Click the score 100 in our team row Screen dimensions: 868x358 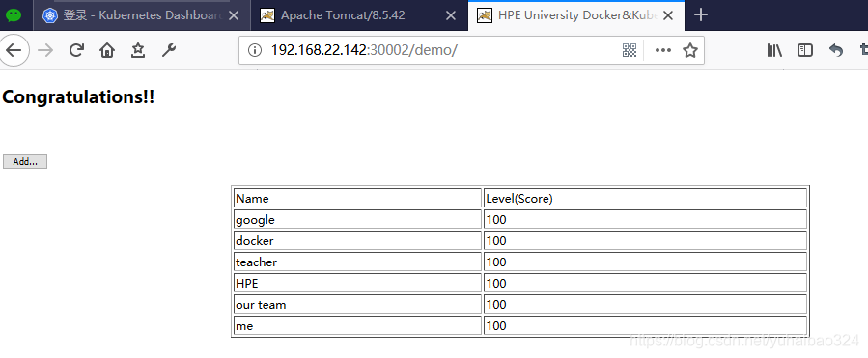tap(646, 304)
